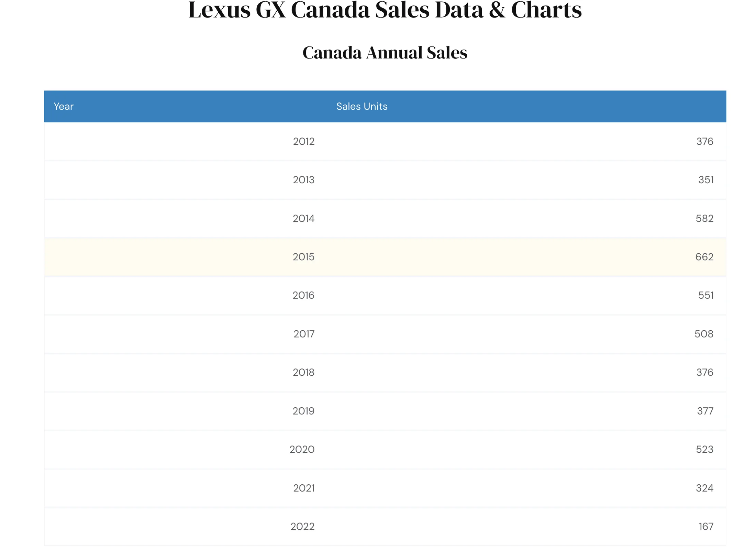The height and width of the screenshot is (550, 756).
Task: Select the 2020 year cell
Action: coord(302,449)
